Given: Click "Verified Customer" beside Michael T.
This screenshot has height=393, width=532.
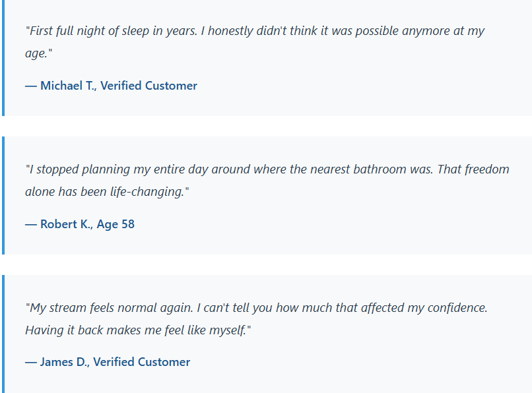Looking at the screenshot, I should (149, 86).
